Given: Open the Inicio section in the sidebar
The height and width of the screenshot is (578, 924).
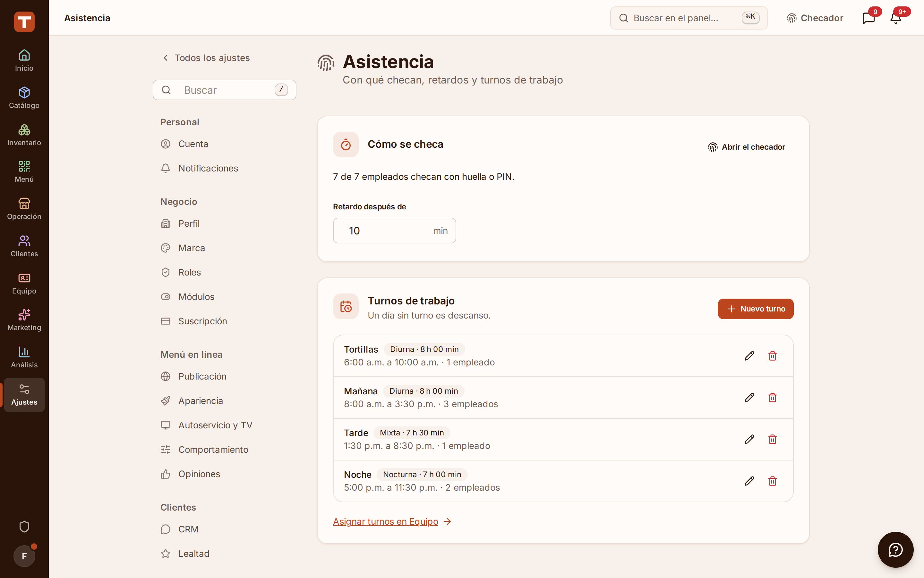Looking at the screenshot, I should [24, 61].
